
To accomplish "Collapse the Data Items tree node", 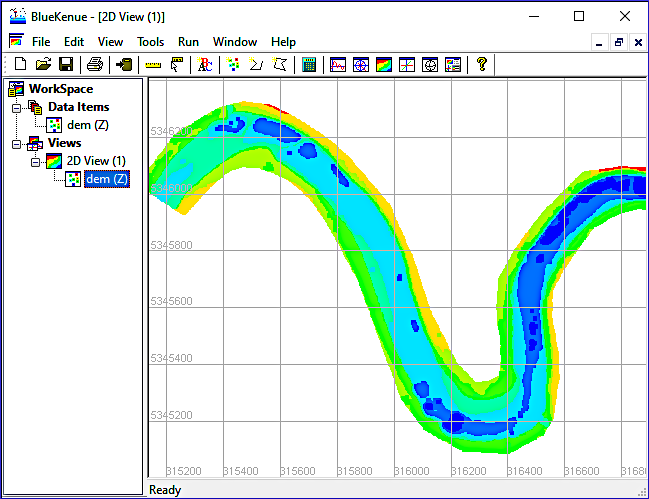I will [16, 108].
